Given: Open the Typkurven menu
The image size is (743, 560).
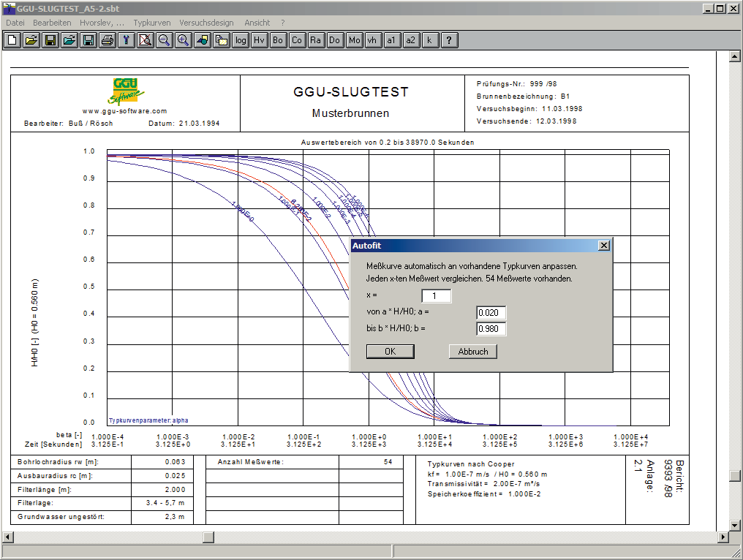Looking at the screenshot, I should [151, 23].
